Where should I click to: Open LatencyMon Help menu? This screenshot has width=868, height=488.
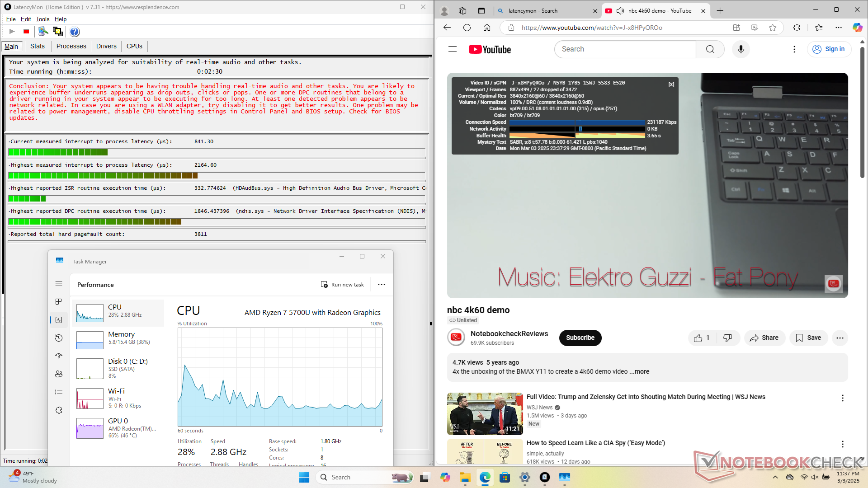click(x=61, y=19)
